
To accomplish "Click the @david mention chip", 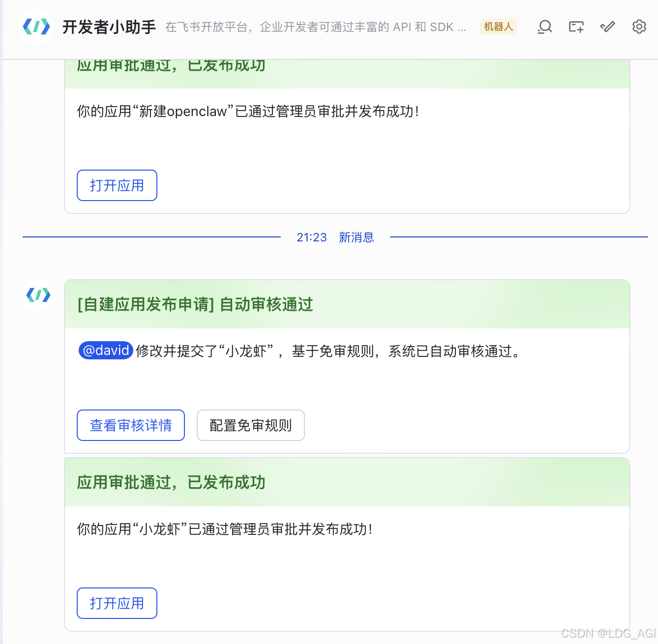I will 105,350.
